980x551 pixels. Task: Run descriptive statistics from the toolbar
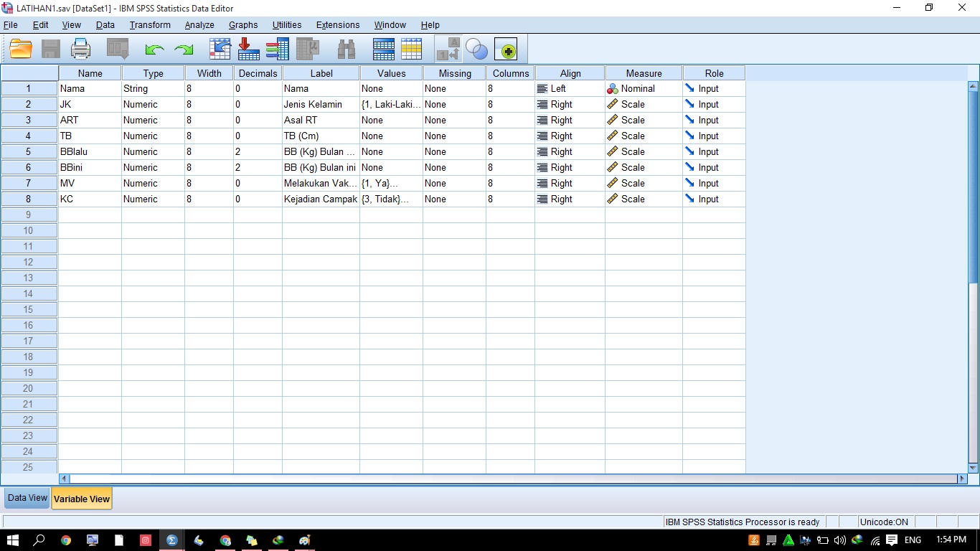click(308, 49)
